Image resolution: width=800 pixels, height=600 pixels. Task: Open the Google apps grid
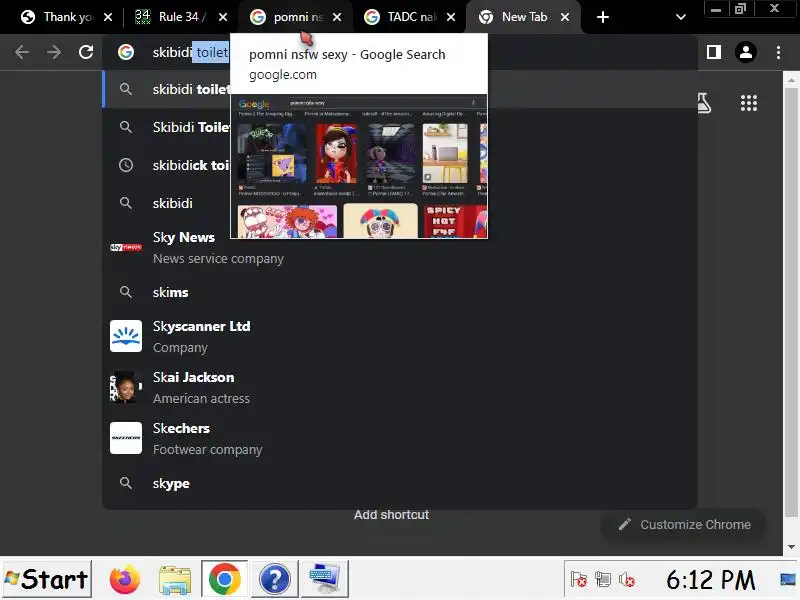pyautogui.click(x=748, y=103)
